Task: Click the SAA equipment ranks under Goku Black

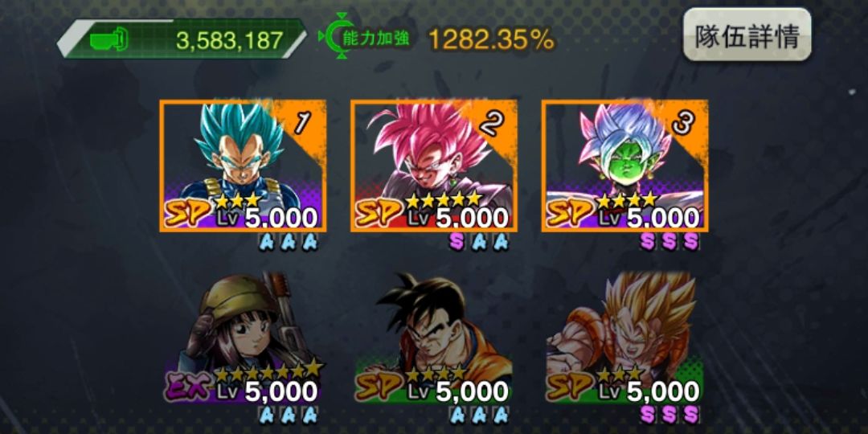Action: [479, 241]
